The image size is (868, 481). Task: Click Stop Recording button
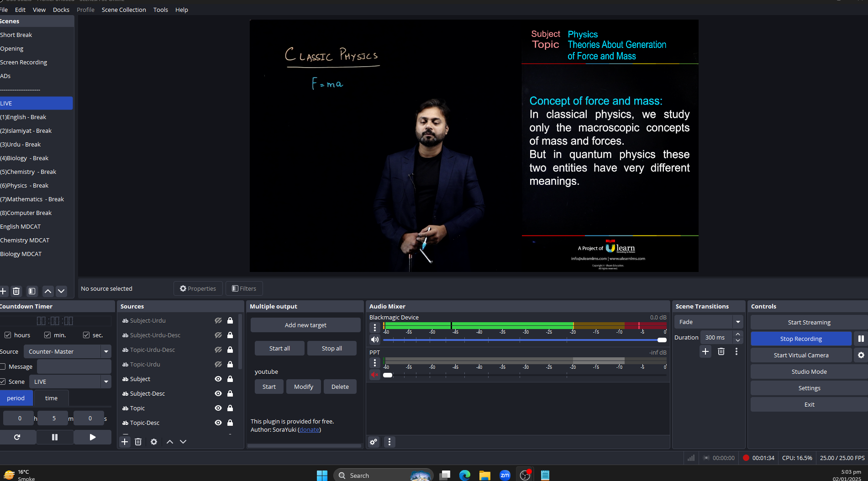(801, 339)
